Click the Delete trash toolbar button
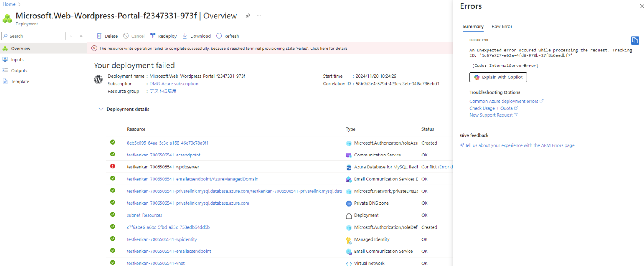The height and width of the screenshot is (266, 644). coord(107,36)
